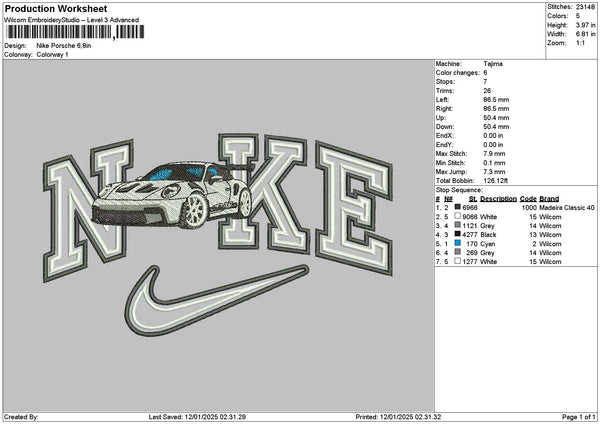The image size is (600, 424).
Task: Click the letter E in the design preview
Action: (x=354, y=209)
